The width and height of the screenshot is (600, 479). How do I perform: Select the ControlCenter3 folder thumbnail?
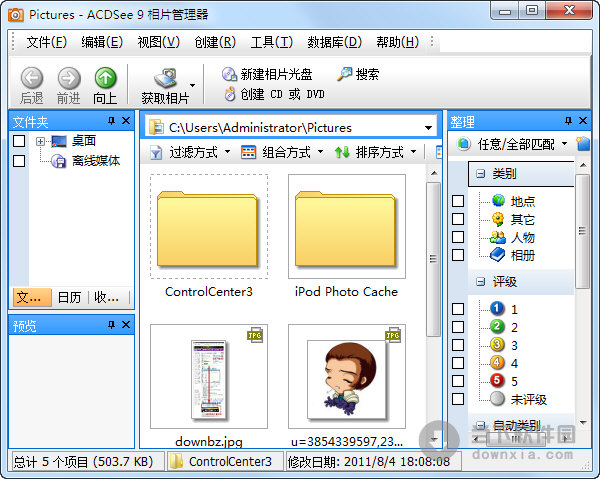coord(209,226)
